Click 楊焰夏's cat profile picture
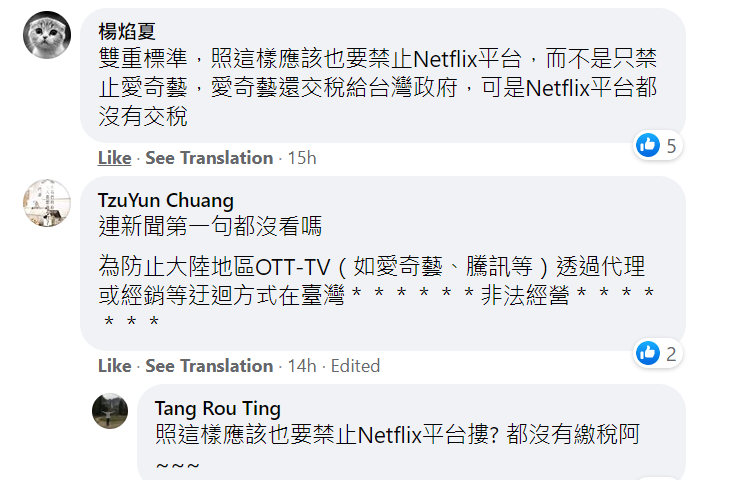 coord(47,36)
